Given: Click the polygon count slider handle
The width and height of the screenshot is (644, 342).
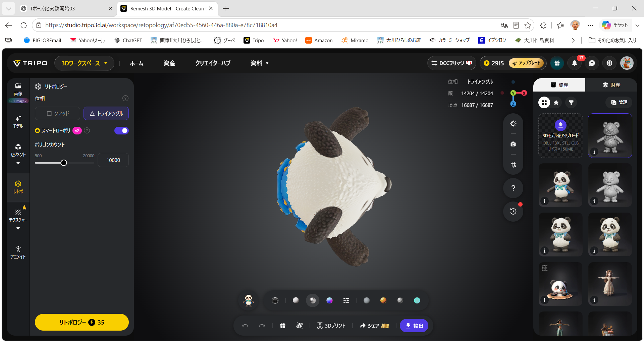Looking at the screenshot, I should [x=64, y=163].
